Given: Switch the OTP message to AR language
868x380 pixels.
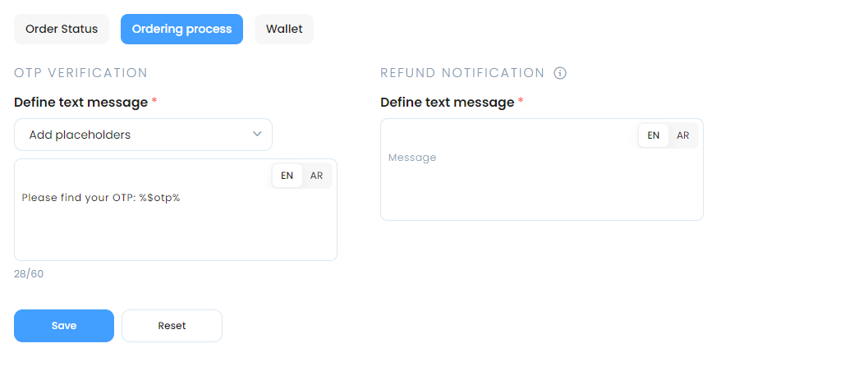Looking at the screenshot, I should click(x=316, y=176).
